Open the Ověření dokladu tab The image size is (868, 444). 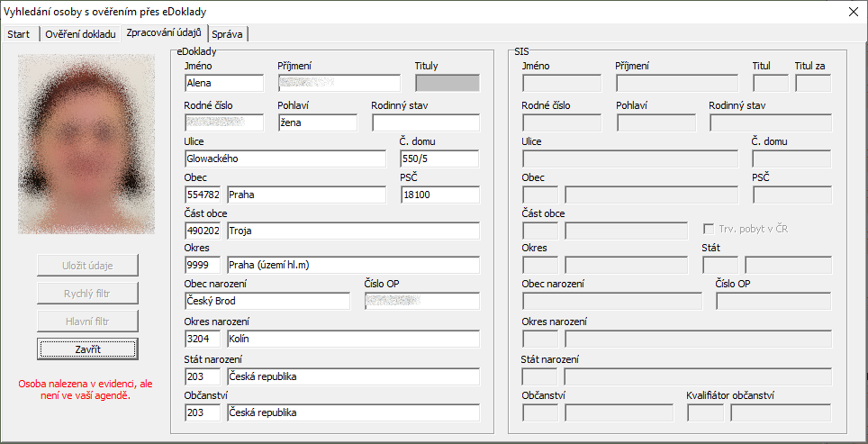tap(80, 34)
